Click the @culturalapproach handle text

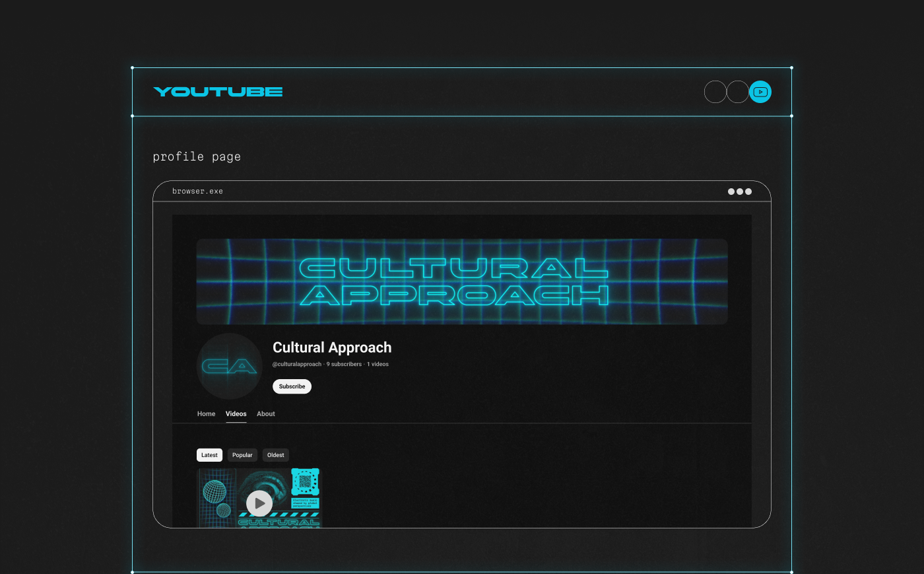tap(297, 365)
